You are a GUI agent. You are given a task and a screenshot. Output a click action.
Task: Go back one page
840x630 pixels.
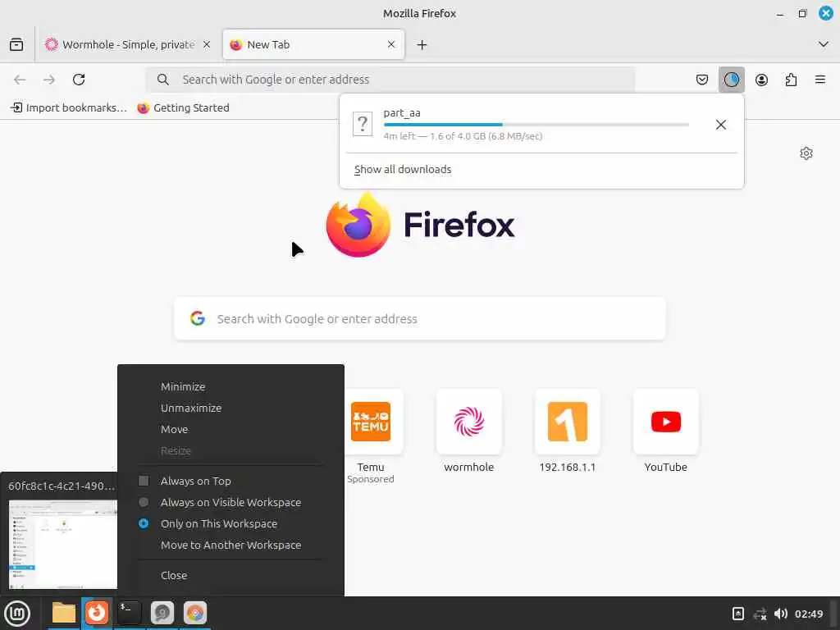[20, 80]
